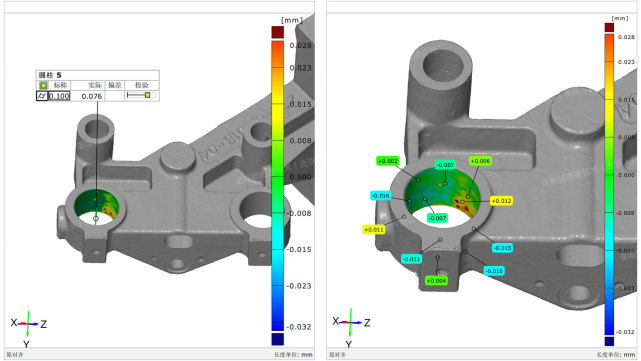Click the 0.028 value on the right legend
The height and width of the screenshot is (361, 641).
click(626, 37)
